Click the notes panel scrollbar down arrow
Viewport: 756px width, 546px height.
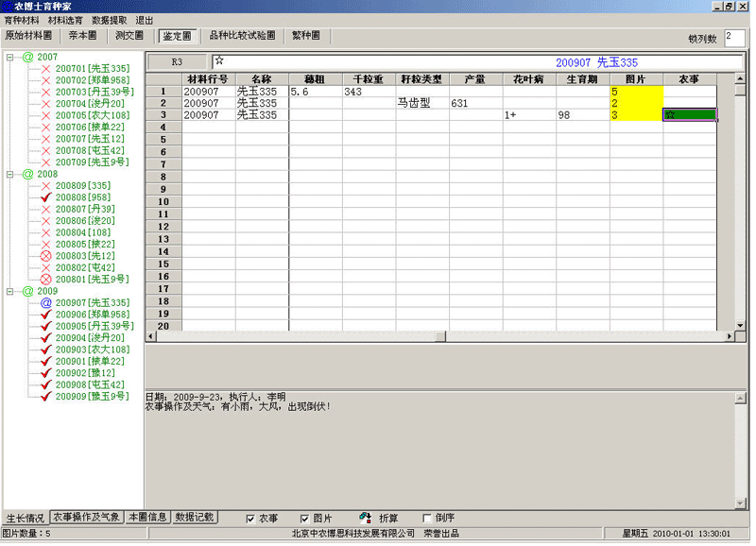[x=741, y=503]
